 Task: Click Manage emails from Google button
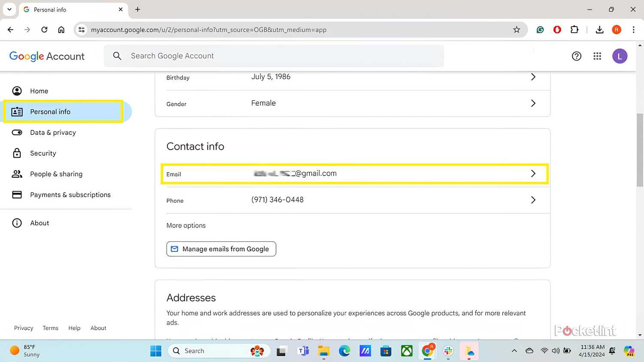click(x=221, y=249)
